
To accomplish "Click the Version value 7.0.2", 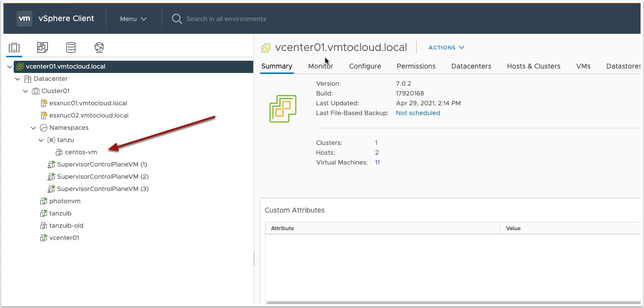I will [x=404, y=84].
